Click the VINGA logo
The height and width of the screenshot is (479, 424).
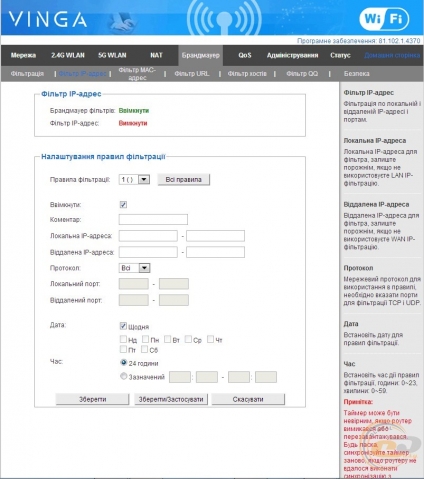pyautogui.click(x=47, y=19)
